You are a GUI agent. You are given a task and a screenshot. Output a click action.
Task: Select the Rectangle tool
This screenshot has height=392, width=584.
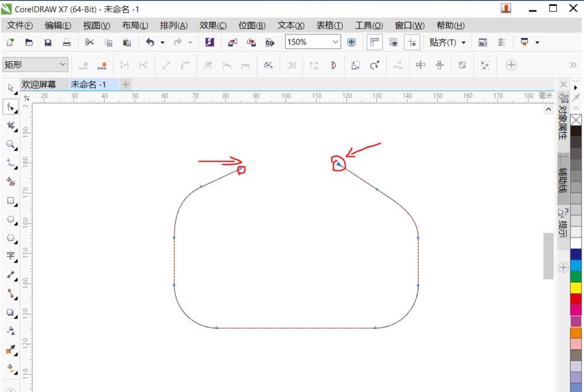point(12,201)
